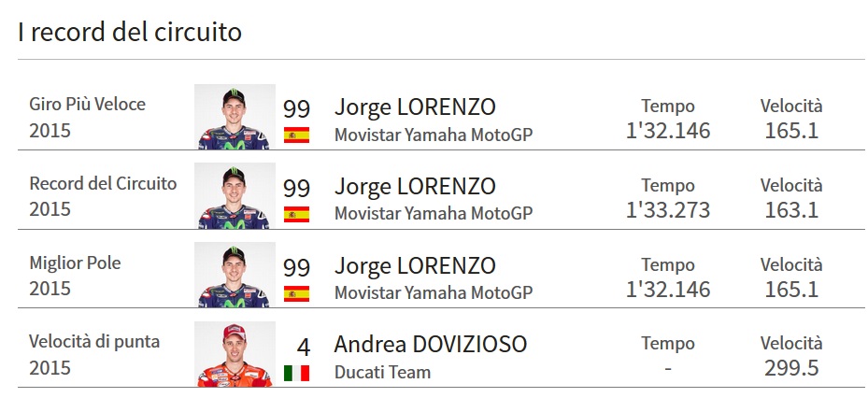
Task: Open Andrea Dovizioso's rider photo
Action: tap(235, 354)
